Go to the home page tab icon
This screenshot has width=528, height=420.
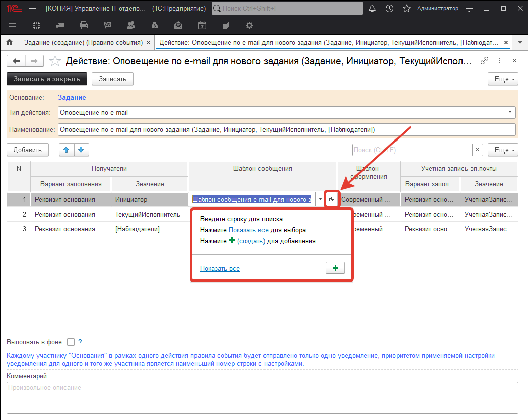tap(9, 43)
